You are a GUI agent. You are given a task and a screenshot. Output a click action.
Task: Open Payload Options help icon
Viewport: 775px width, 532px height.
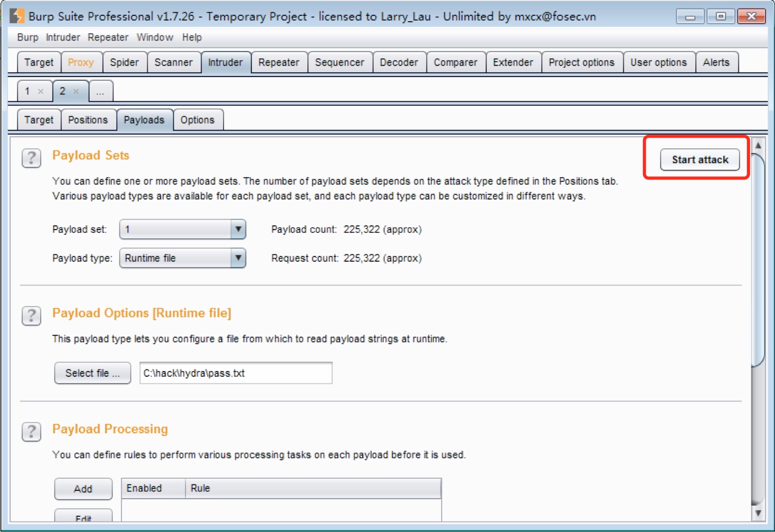(32, 316)
